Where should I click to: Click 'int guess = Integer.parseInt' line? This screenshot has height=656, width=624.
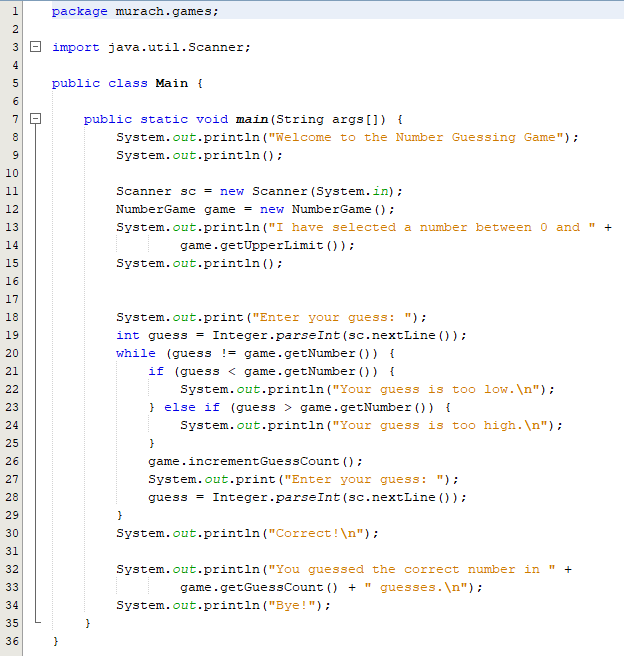point(291,336)
